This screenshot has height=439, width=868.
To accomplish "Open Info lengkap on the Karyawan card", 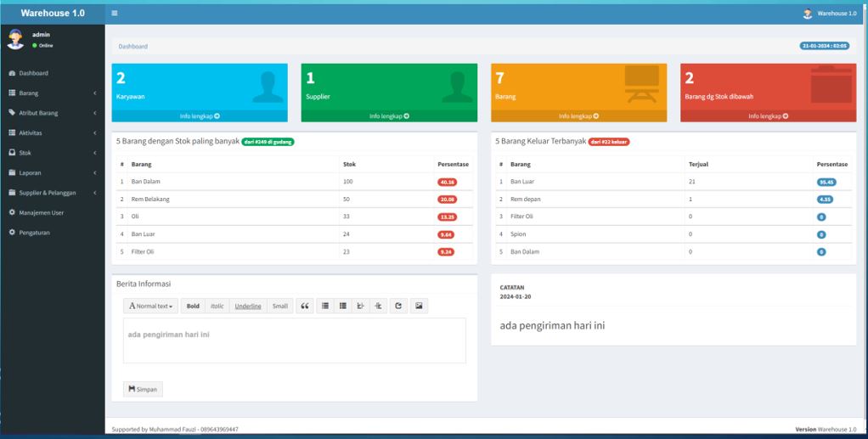I will pos(200,116).
